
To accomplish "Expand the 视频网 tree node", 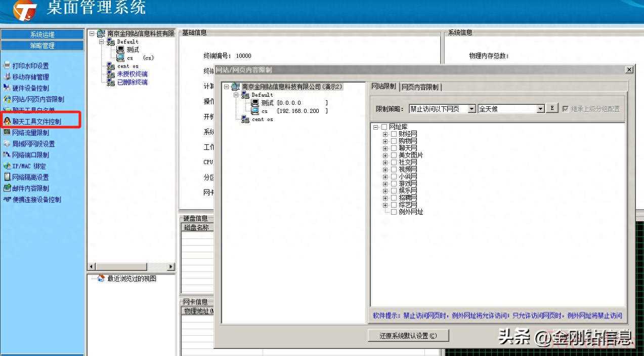I will click(x=385, y=170).
